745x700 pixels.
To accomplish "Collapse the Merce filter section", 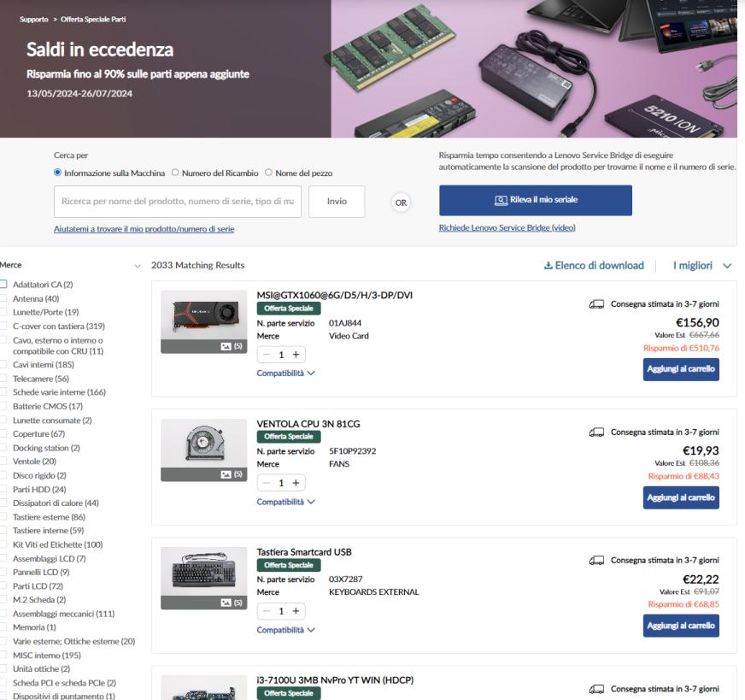I will click(x=138, y=266).
